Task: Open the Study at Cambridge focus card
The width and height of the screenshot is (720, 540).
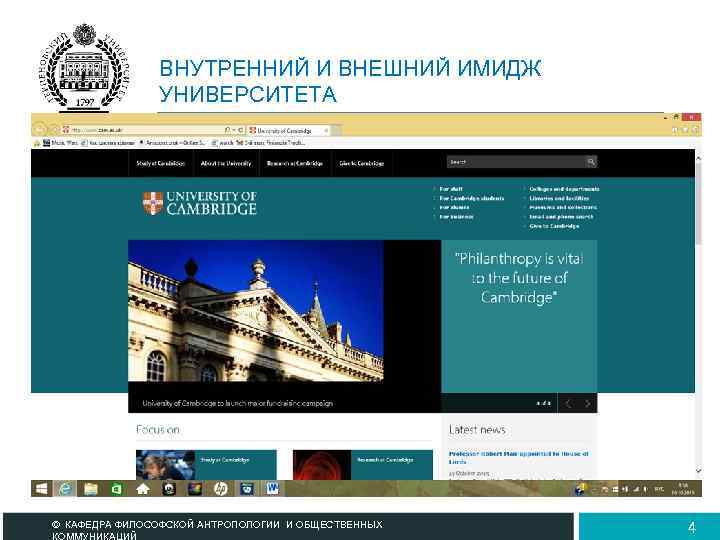Action: 206,465
